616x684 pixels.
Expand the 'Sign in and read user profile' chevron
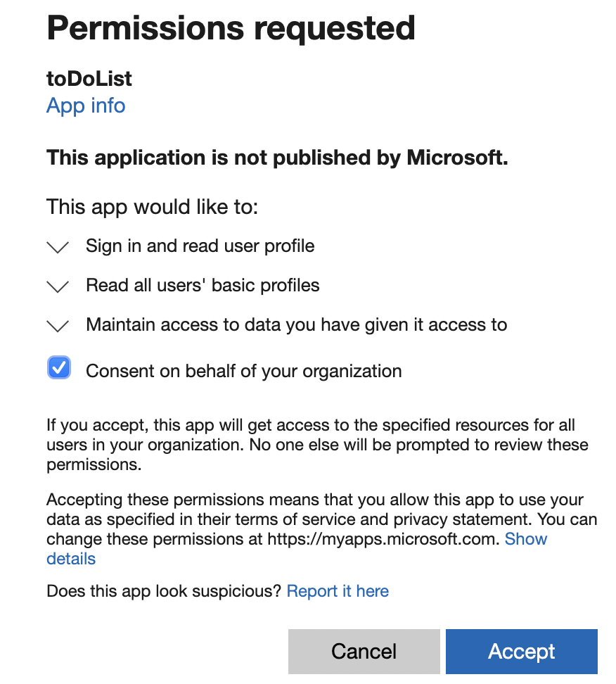pos(58,247)
